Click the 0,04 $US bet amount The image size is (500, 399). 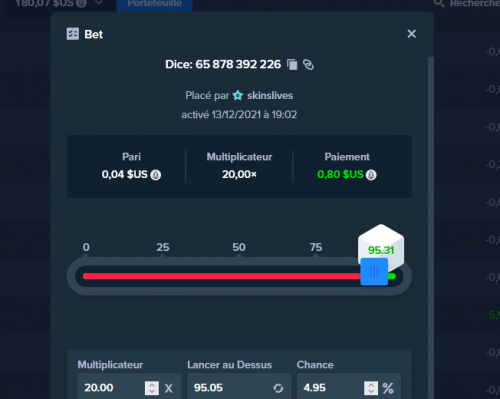click(125, 174)
